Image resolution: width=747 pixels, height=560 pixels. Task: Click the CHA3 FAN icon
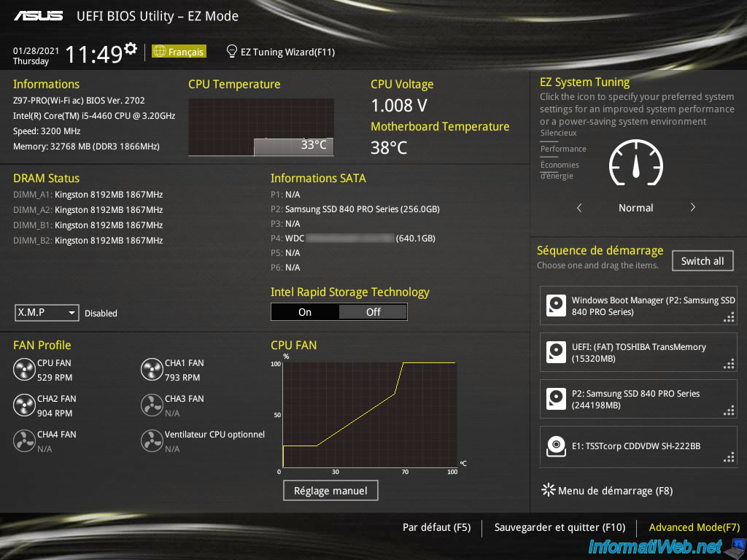(152, 405)
